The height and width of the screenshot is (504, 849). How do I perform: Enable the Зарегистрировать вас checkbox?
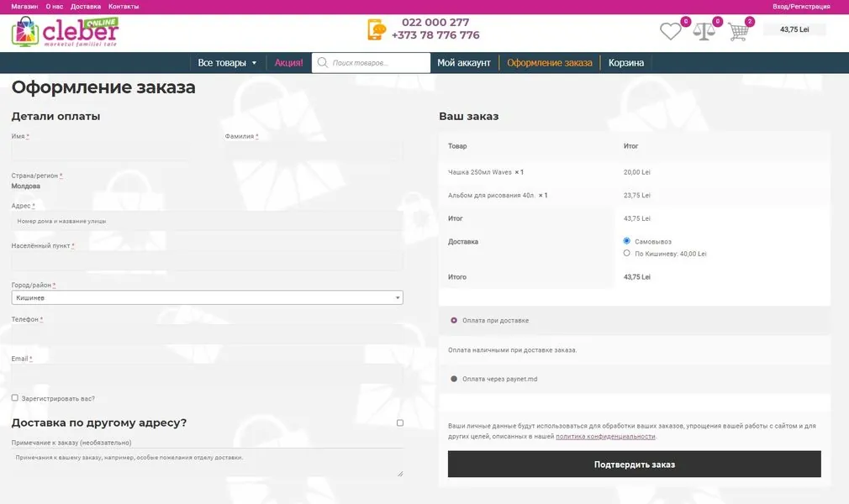(x=14, y=398)
